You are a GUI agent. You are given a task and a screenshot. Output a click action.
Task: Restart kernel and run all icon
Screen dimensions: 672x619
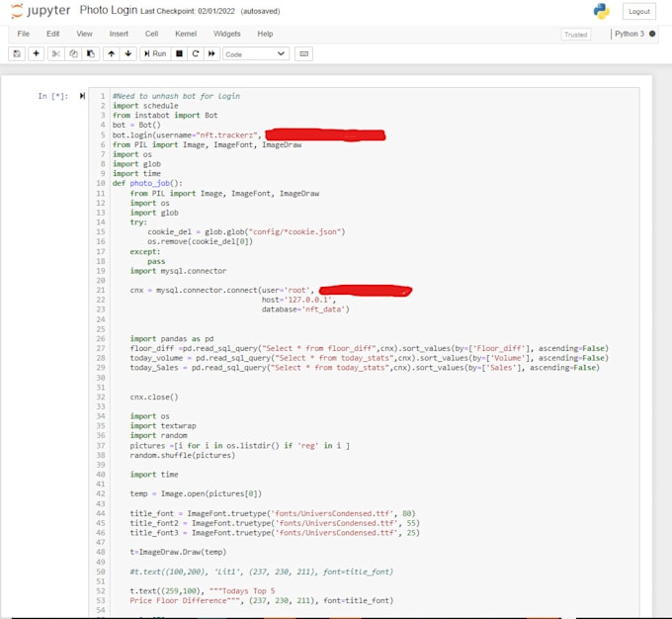(x=211, y=53)
